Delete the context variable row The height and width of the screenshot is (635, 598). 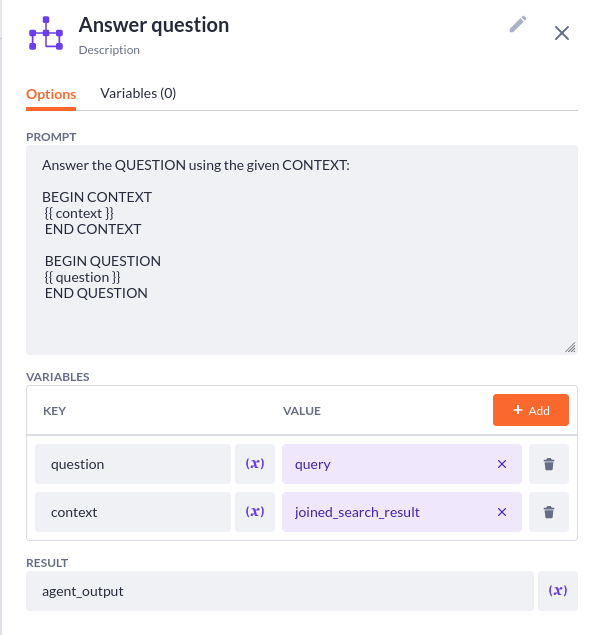pos(549,512)
